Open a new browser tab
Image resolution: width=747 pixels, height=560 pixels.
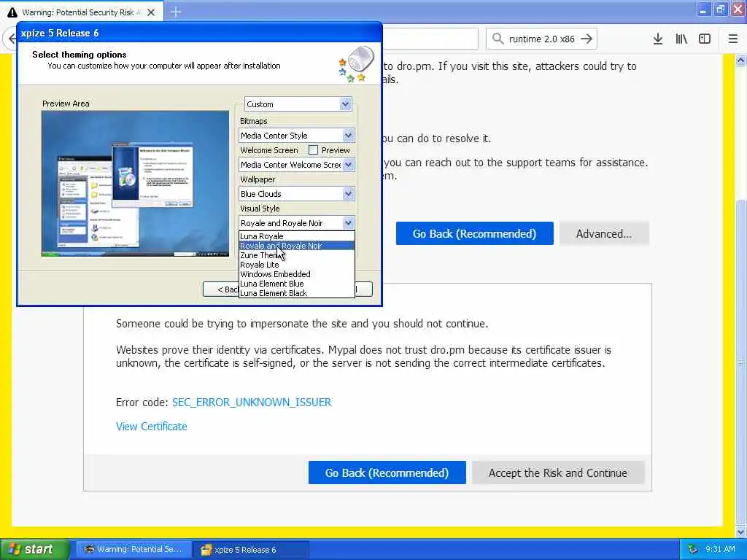176,12
